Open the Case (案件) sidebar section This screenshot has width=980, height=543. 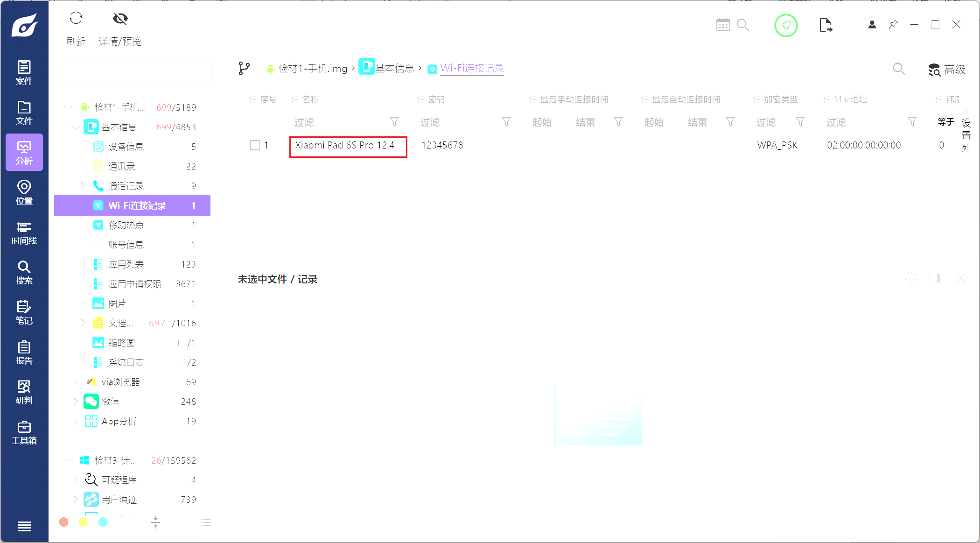[24, 72]
